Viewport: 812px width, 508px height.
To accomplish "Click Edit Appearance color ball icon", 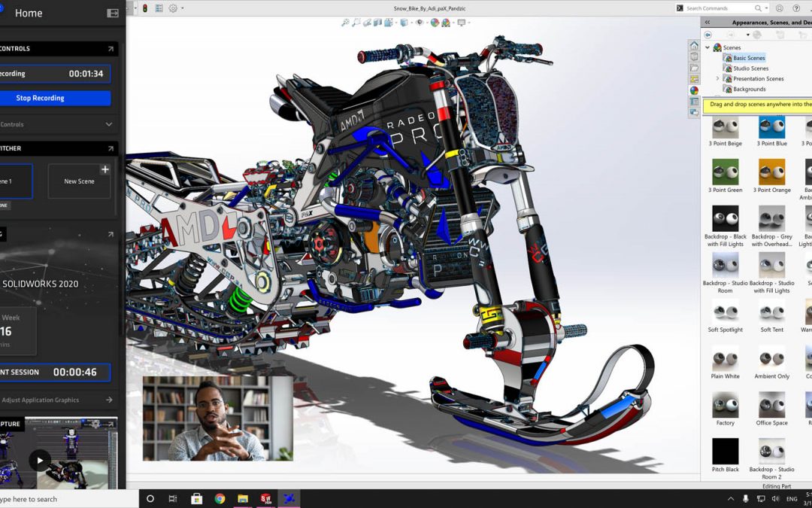I will coord(435,23).
